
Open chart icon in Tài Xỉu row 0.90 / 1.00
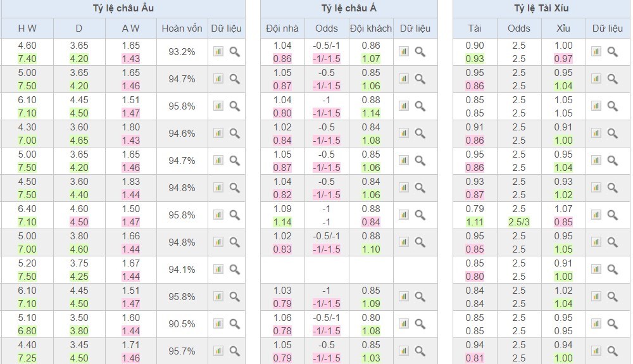[596, 52]
